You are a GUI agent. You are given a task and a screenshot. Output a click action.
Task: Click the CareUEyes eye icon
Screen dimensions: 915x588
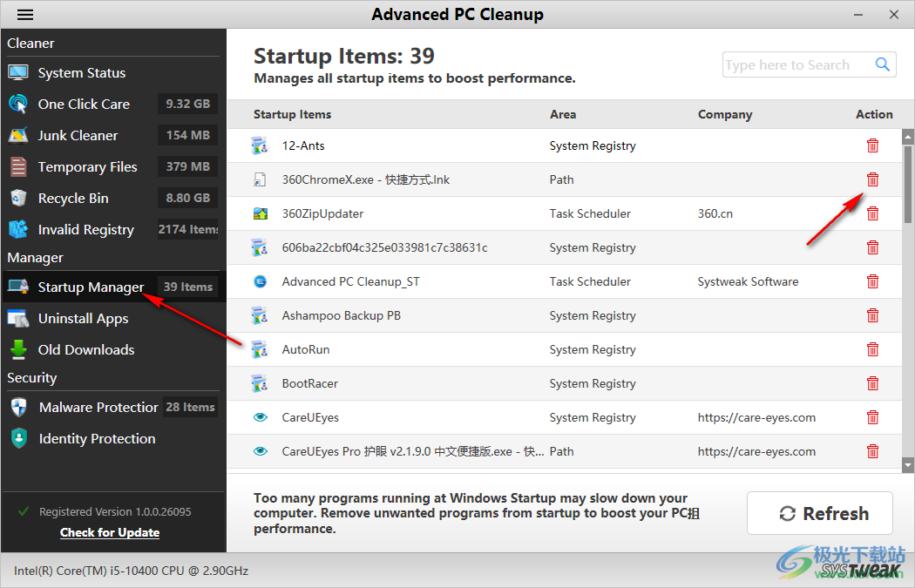[x=261, y=417]
